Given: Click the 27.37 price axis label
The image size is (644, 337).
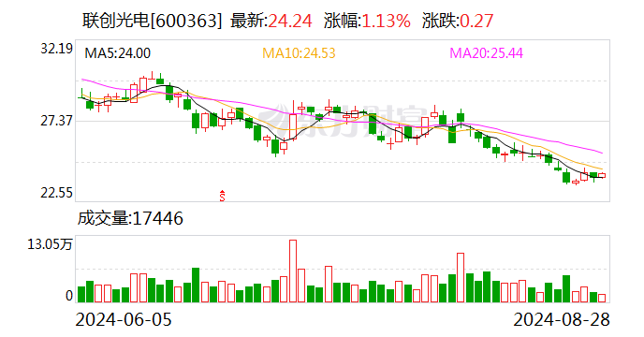Looking at the screenshot, I should (x=57, y=121).
